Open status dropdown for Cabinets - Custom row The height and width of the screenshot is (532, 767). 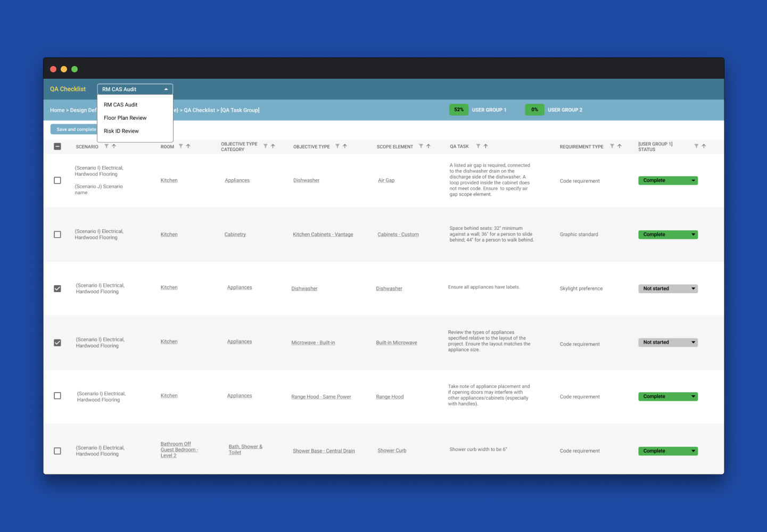point(668,235)
